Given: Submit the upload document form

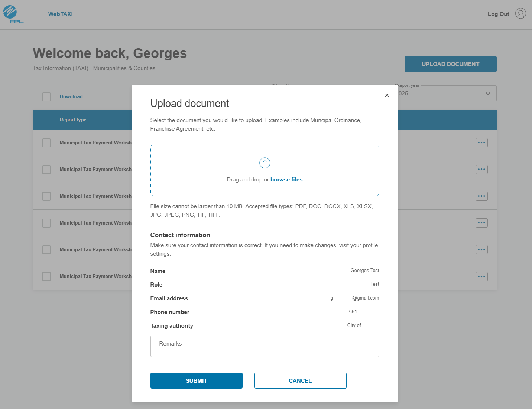Looking at the screenshot, I should click(196, 380).
